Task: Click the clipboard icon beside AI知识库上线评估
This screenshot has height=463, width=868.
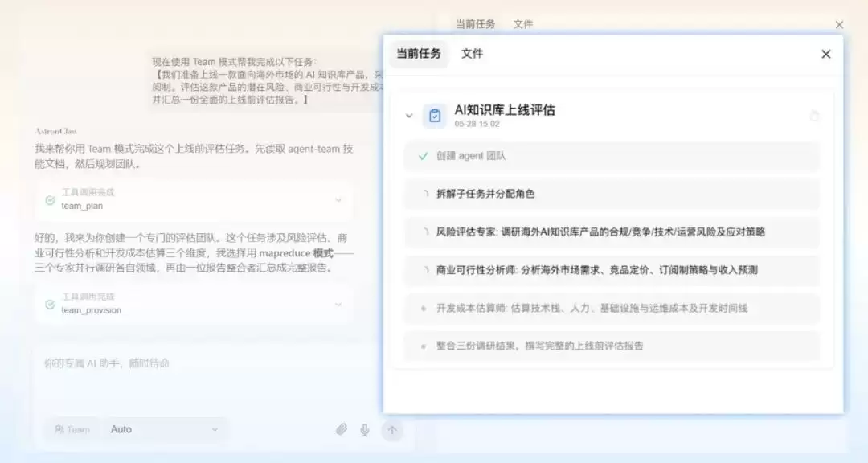Action: (x=435, y=116)
